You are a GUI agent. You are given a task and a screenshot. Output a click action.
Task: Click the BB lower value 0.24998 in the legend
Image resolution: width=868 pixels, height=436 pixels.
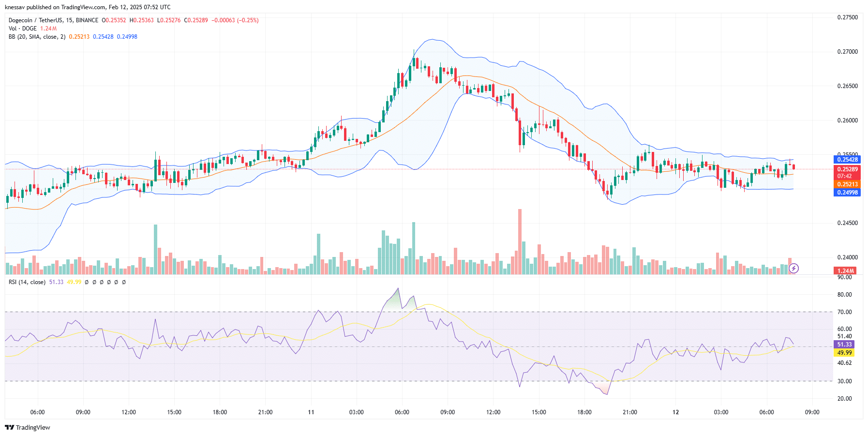coord(127,37)
